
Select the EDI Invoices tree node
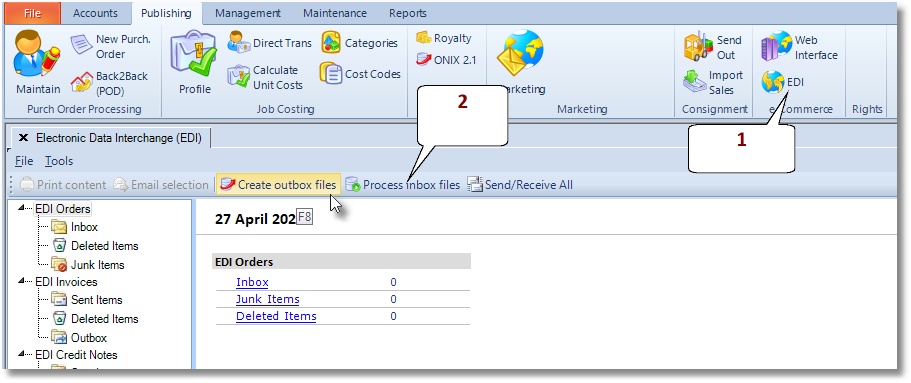coord(66,282)
